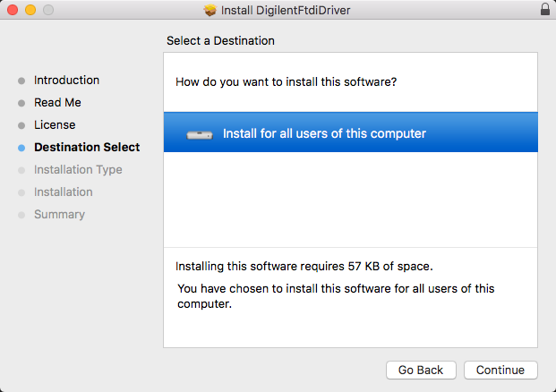Click the Installation Type step label
This screenshot has height=392, width=556.
pyautogui.click(x=78, y=170)
